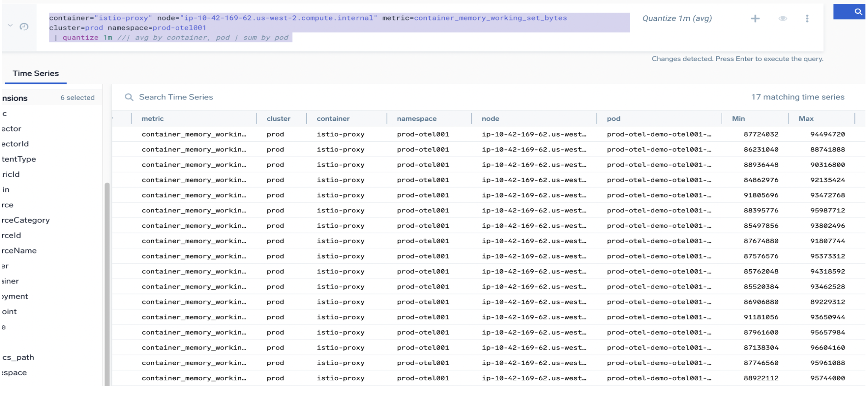Click the '6 selected' label in the Dimensions panel
This screenshot has height=393, width=868.
point(77,98)
